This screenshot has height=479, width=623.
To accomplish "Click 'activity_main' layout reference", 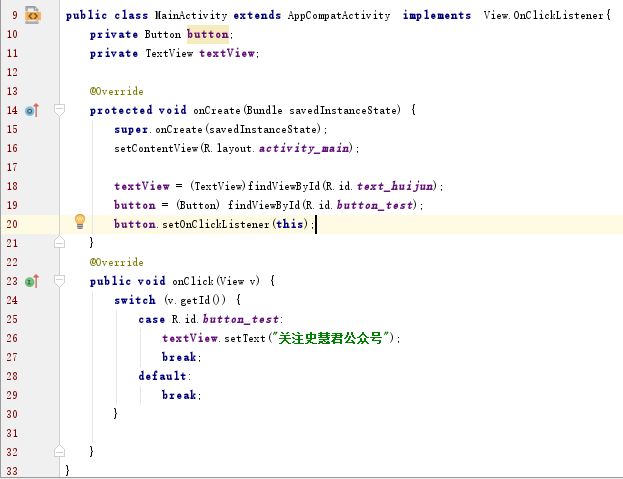I will pyautogui.click(x=304, y=149).
